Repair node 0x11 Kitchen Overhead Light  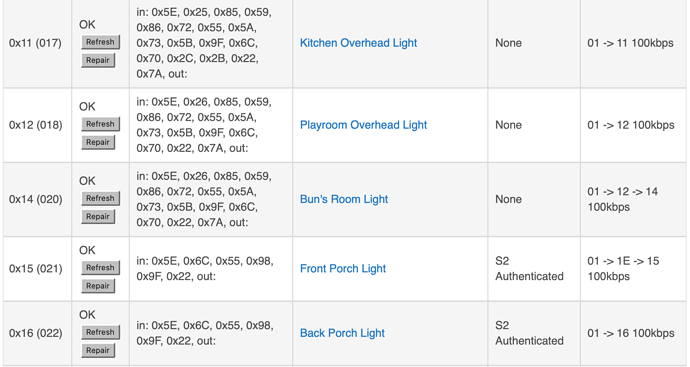[98, 60]
